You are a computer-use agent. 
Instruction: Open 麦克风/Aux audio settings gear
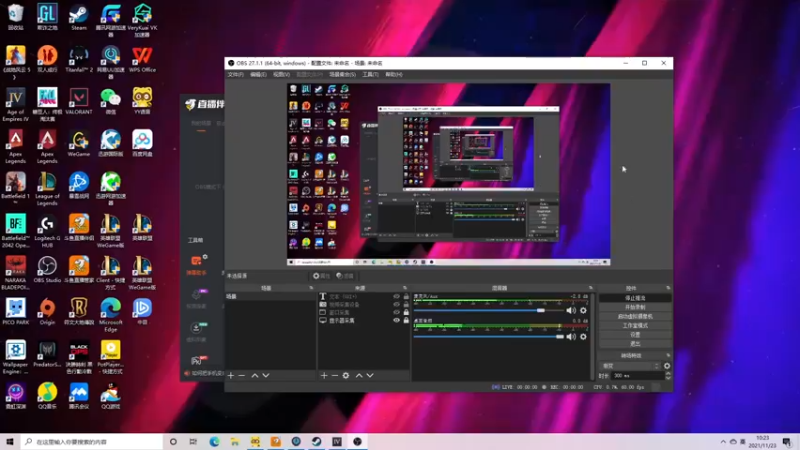coord(583,310)
